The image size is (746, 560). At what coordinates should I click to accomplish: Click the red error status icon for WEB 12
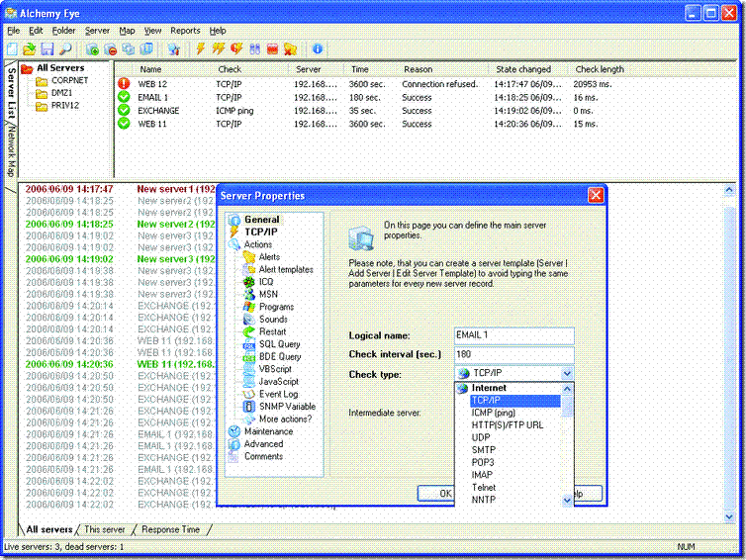point(124,84)
